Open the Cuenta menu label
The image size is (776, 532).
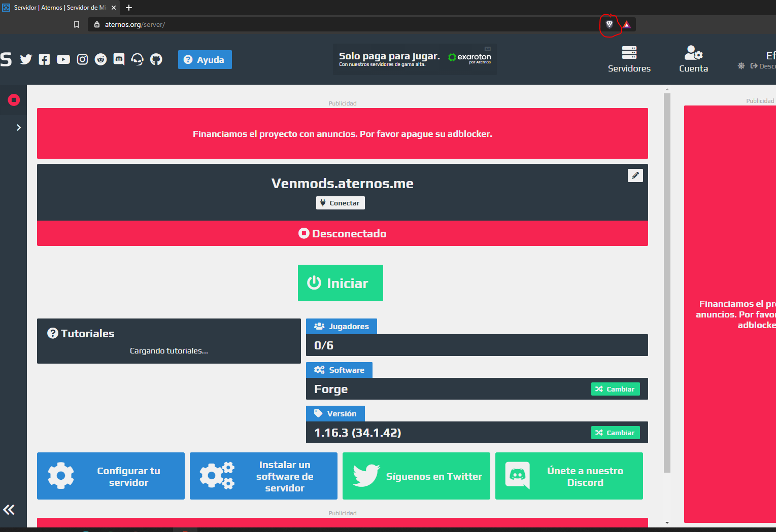point(693,68)
